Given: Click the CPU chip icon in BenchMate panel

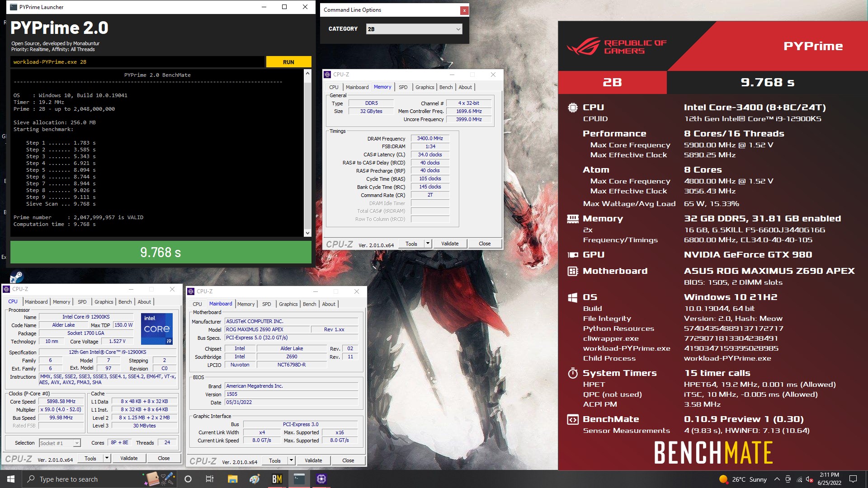Looking at the screenshot, I should (572, 108).
